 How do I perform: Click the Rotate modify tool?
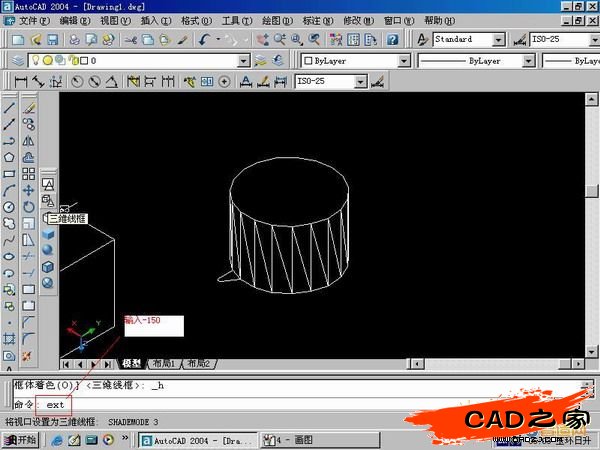click(29, 206)
